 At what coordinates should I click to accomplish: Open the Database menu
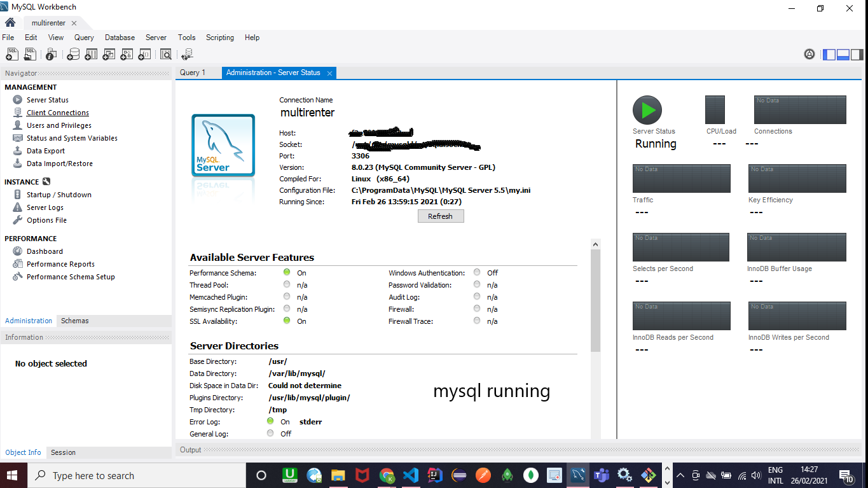tap(120, 38)
